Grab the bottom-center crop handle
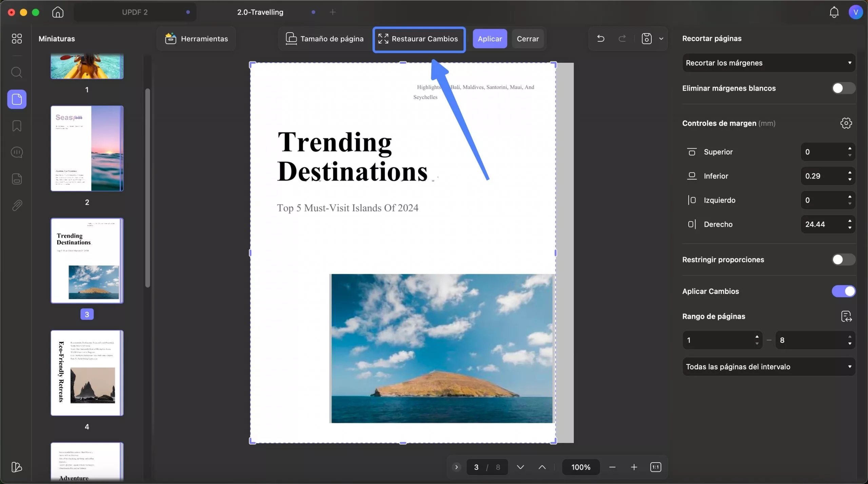The image size is (868, 484). pos(403,443)
